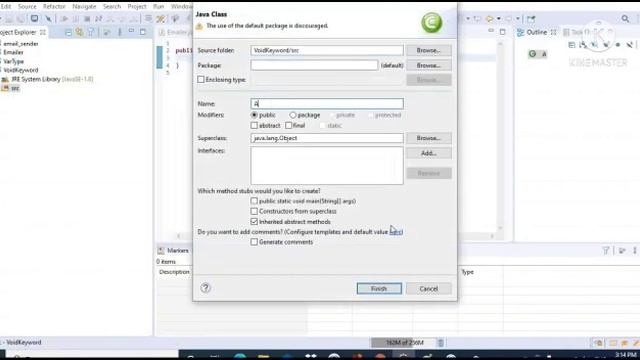640x360 pixels.
Task: Maximize the editor area icon
Action: [502, 31]
